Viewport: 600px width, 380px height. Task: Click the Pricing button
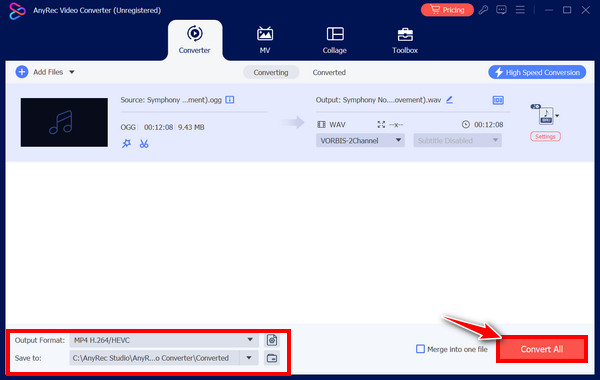tap(447, 10)
